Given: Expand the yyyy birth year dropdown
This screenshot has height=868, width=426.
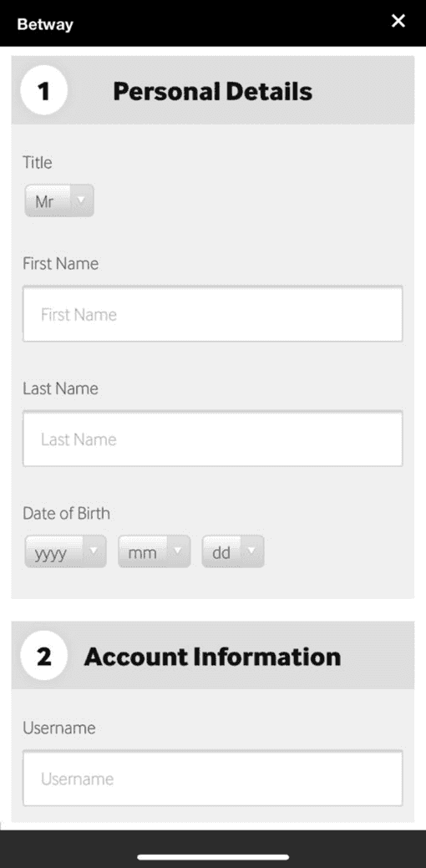Looking at the screenshot, I should 65,551.
